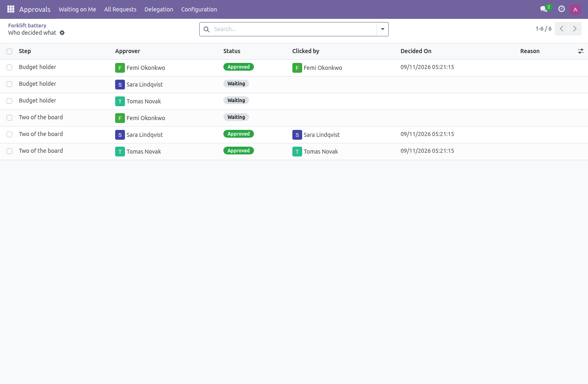Tick checkbox for Sara Lindqvist Two of the board row

tap(9, 134)
